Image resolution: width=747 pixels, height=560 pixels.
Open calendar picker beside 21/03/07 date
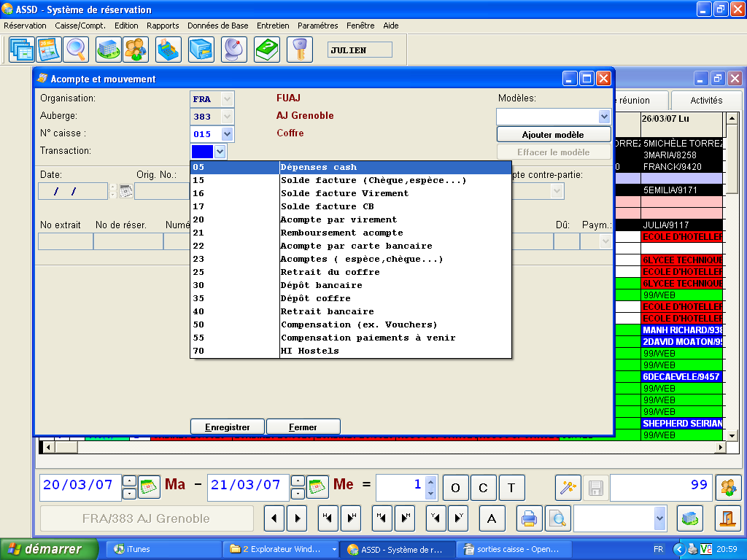(317, 486)
